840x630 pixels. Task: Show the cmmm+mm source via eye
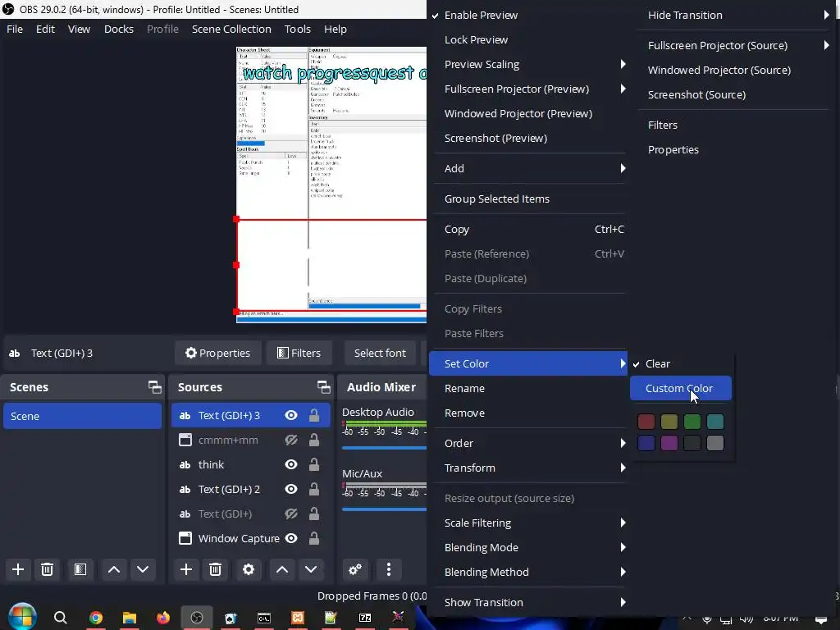[291, 441]
